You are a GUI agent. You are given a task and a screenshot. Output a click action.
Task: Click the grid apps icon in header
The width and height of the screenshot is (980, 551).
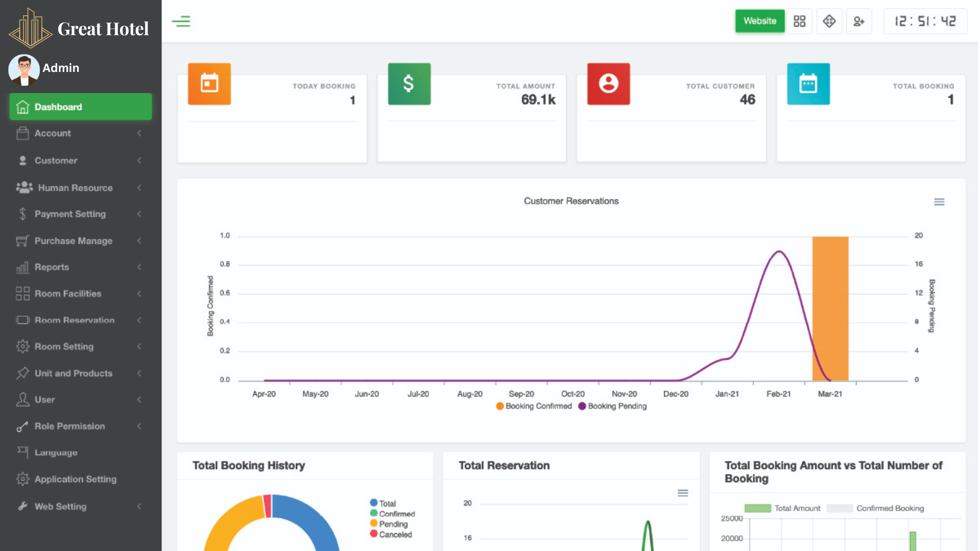click(799, 21)
